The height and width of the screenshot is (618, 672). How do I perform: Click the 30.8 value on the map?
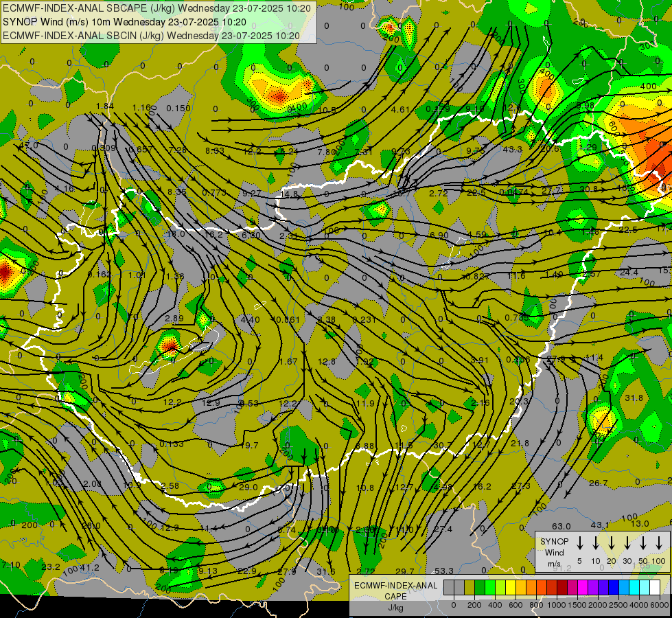[x=588, y=189]
